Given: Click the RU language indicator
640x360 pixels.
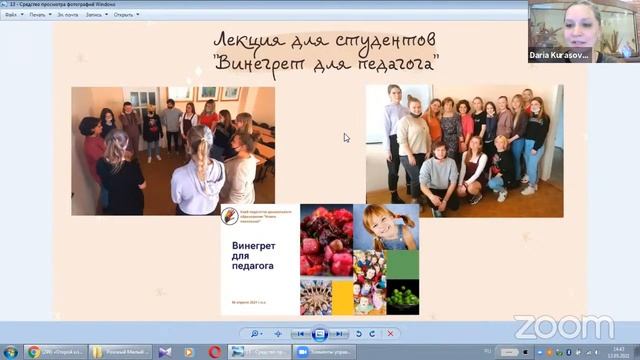Looking at the screenshot, I should 488,351.
